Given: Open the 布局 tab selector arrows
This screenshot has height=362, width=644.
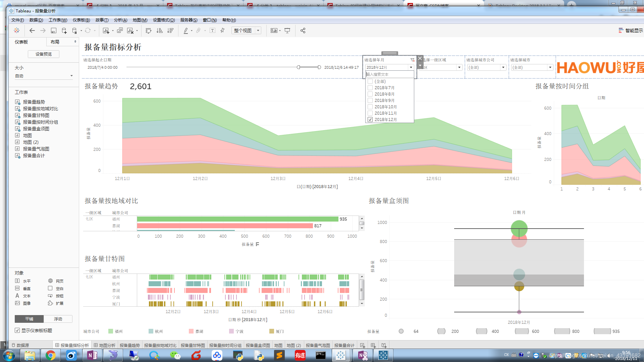Looking at the screenshot, I should coord(75,42).
